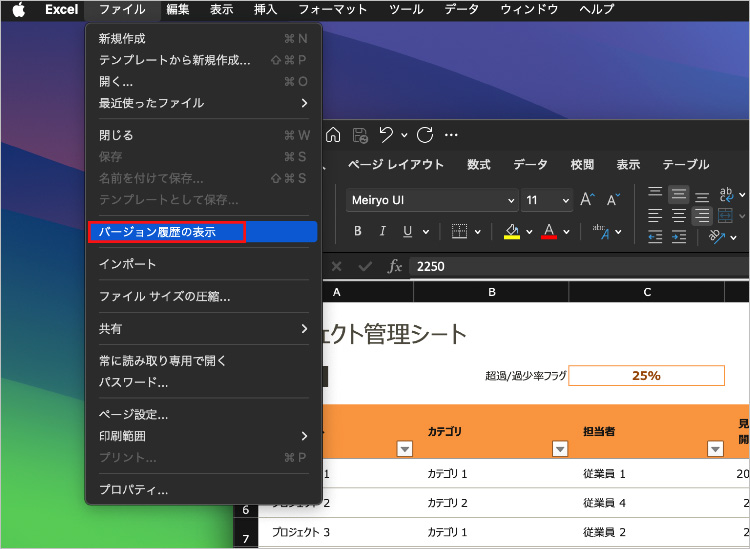Click the cell 従業員 4
The width and height of the screenshot is (750, 549).
[x=646, y=503]
